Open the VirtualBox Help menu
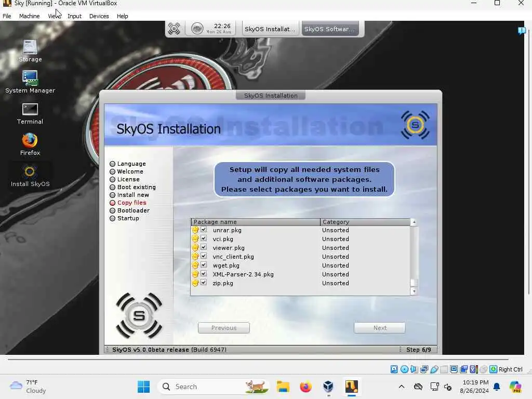 [x=122, y=16]
